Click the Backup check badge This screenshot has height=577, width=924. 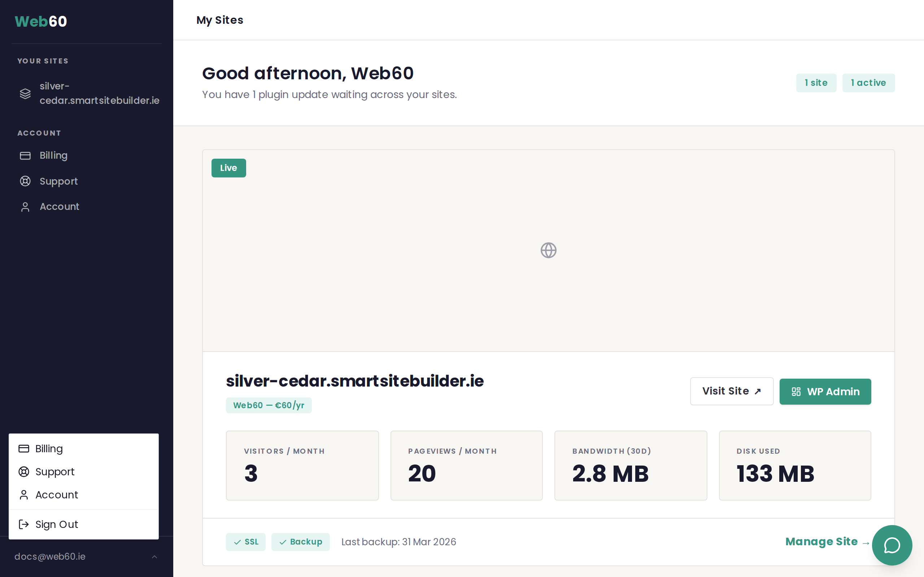(x=301, y=542)
